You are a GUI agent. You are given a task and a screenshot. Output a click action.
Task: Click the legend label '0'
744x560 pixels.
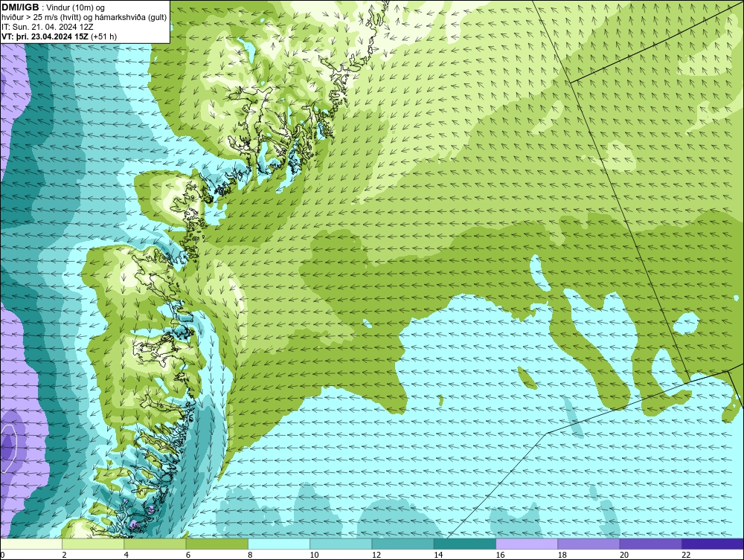(x=2, y=556)
